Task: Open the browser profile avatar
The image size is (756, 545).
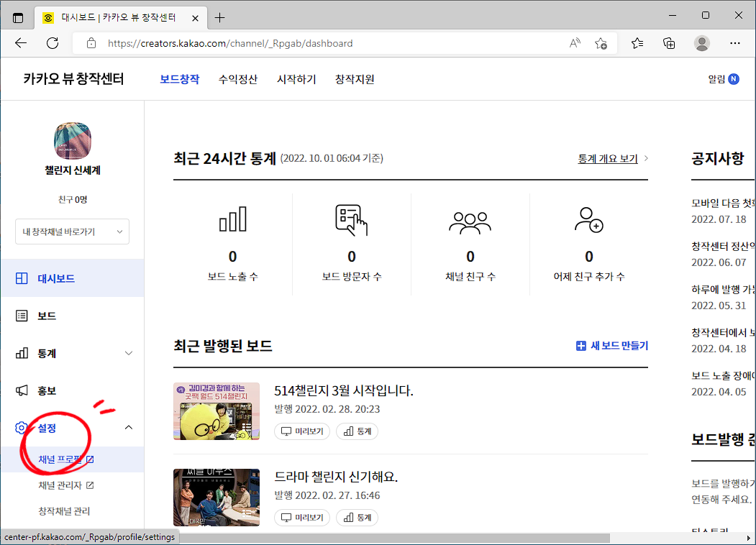Action: tap(701, 43)
